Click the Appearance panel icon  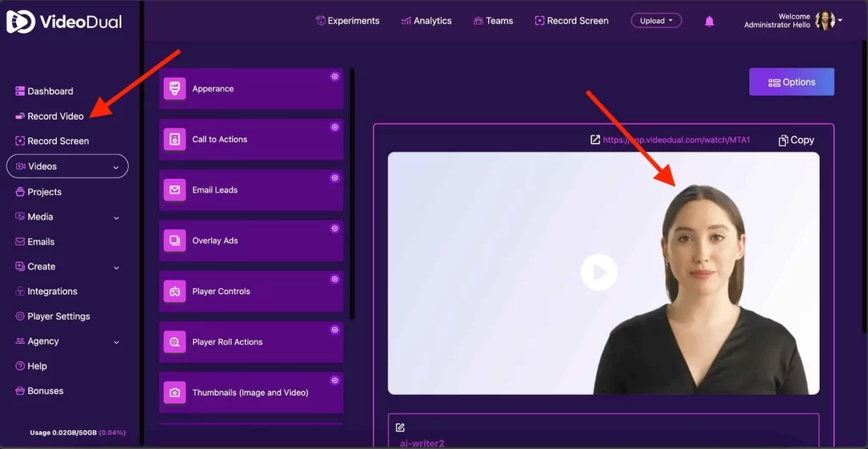[175, 89]
